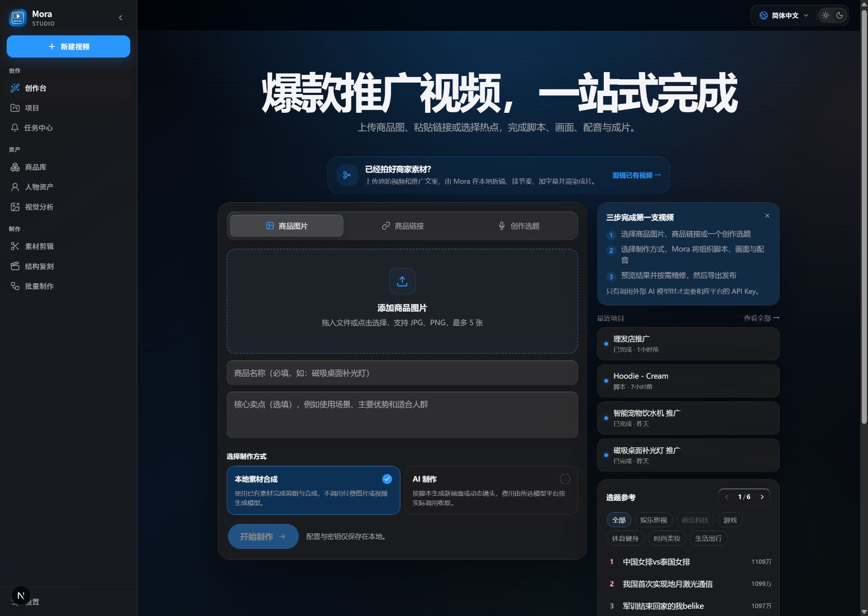
Task: Select the 商品图片 tab
Action: (287, 226)
